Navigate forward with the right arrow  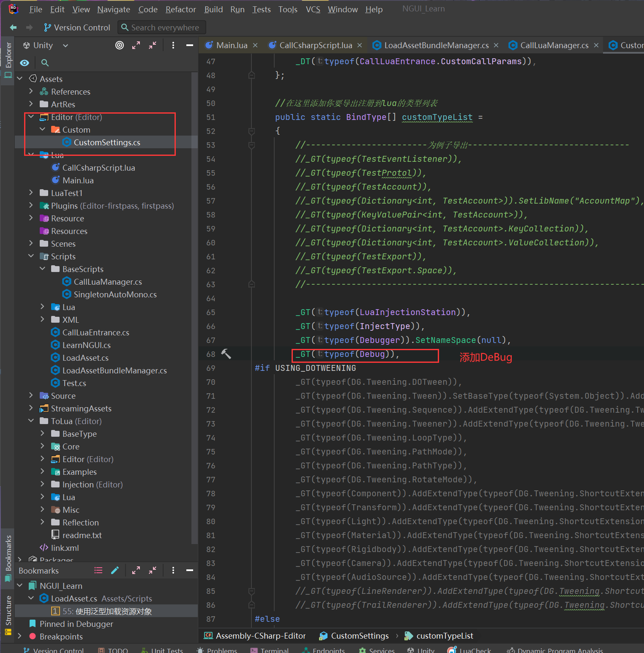click(x=29, y=27)
